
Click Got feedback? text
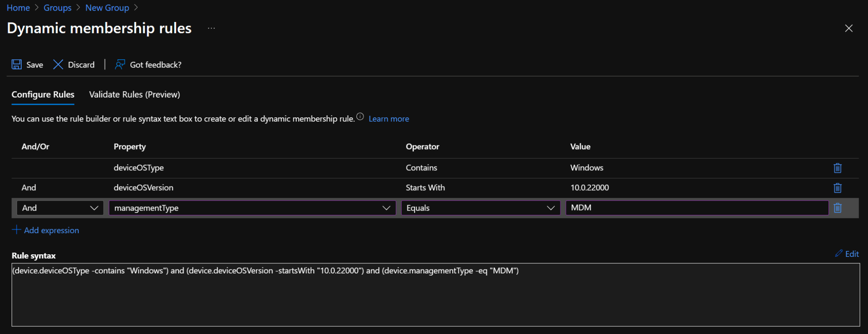coord(156,65)
